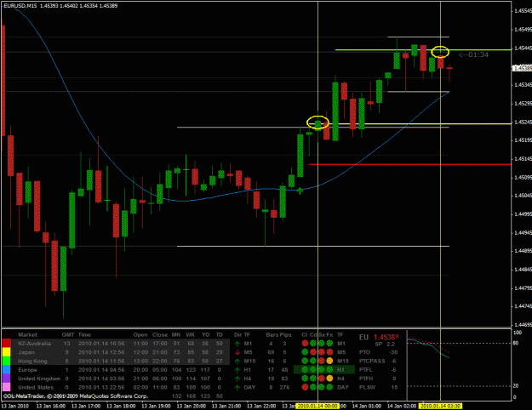The height and width of the screenshot is (410, 532).
Task: Click the green Cd dot in M15 row
Action: point(313,361)
